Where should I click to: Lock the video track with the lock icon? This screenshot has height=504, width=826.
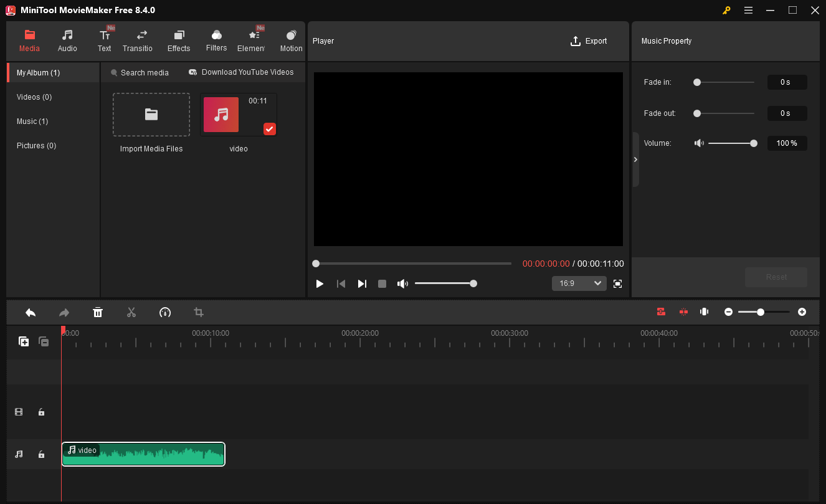coord(41,412)
